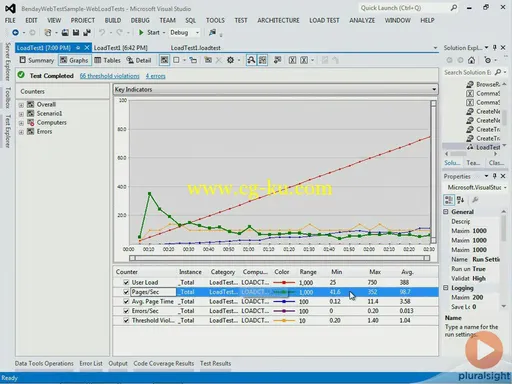Toggle the zoom controls icon
The width and height of the screenshot is (512, 384).
[251, 60]
